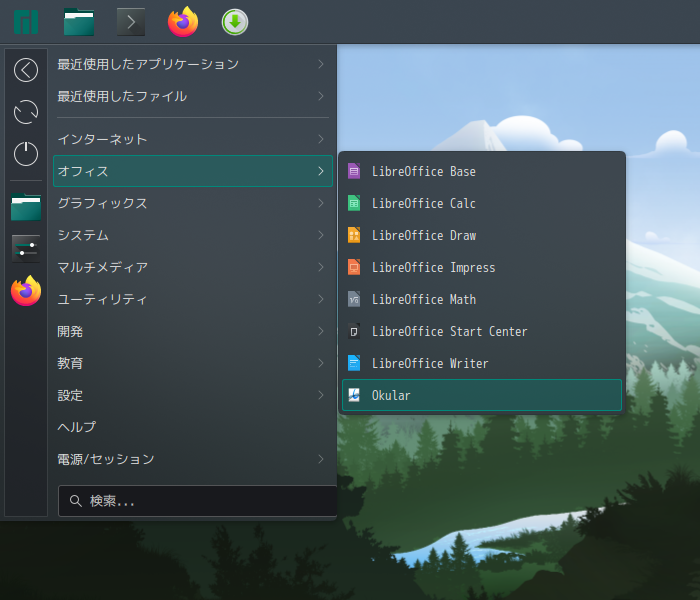
Task: Expand the 教育 submenu arrow
Action: (x=321, y=363)
